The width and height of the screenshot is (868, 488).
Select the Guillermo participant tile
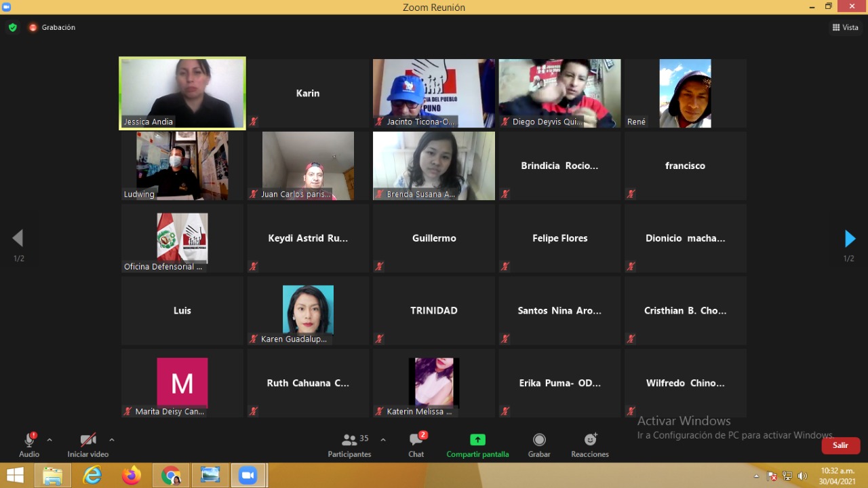click(x=434, y=238)
